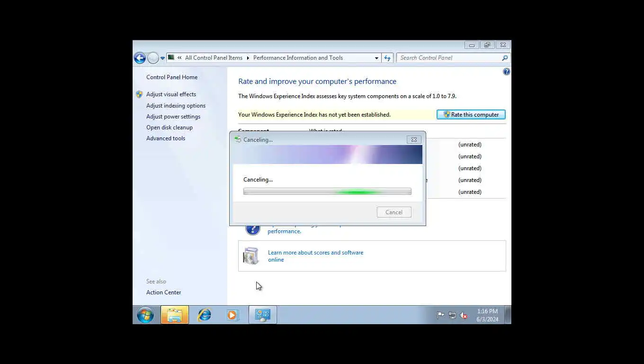Screen dimensions: 644x364
Task: Click the last (unrated) score entry
Action: (470, 192)
